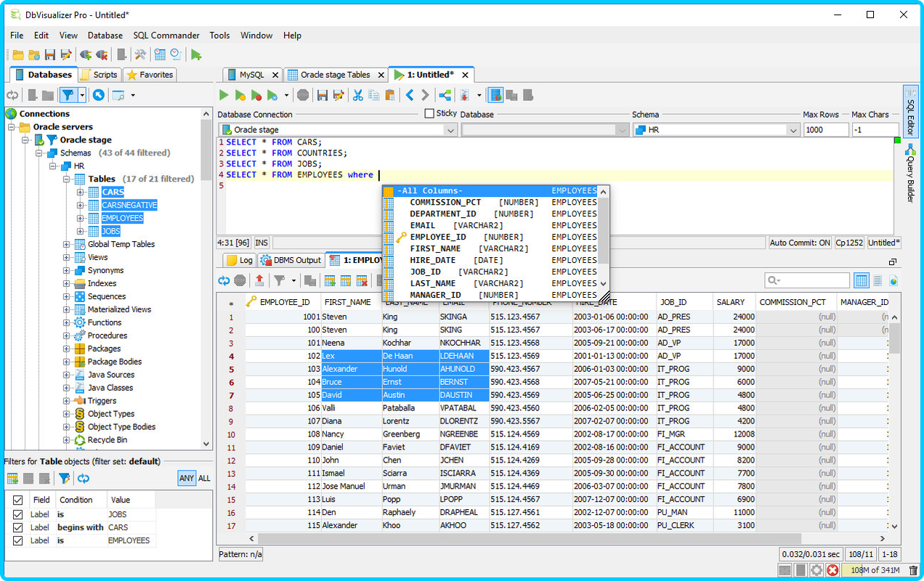
Task: Click the Tool Properties wrench icon
Action: 140,54
